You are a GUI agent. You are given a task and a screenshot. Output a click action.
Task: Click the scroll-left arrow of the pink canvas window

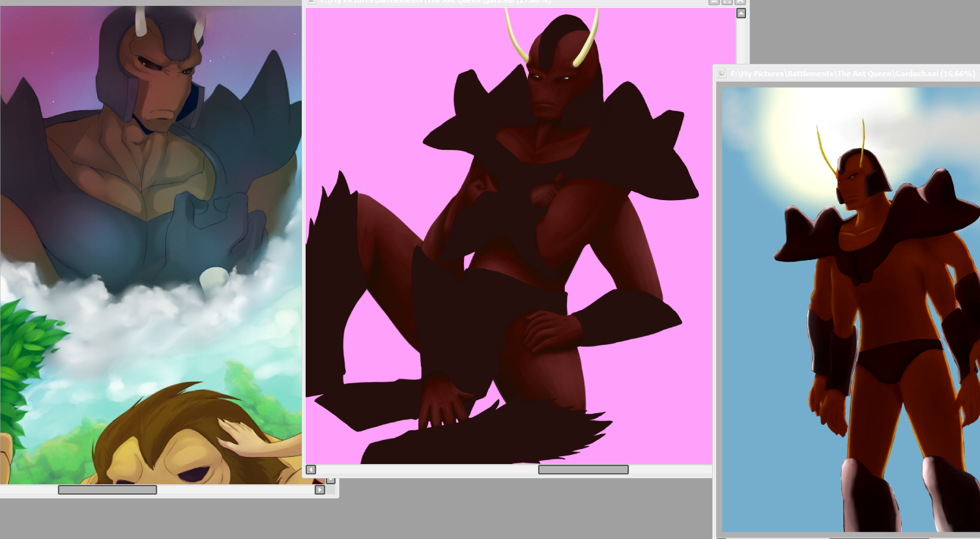tap(311, 469)
